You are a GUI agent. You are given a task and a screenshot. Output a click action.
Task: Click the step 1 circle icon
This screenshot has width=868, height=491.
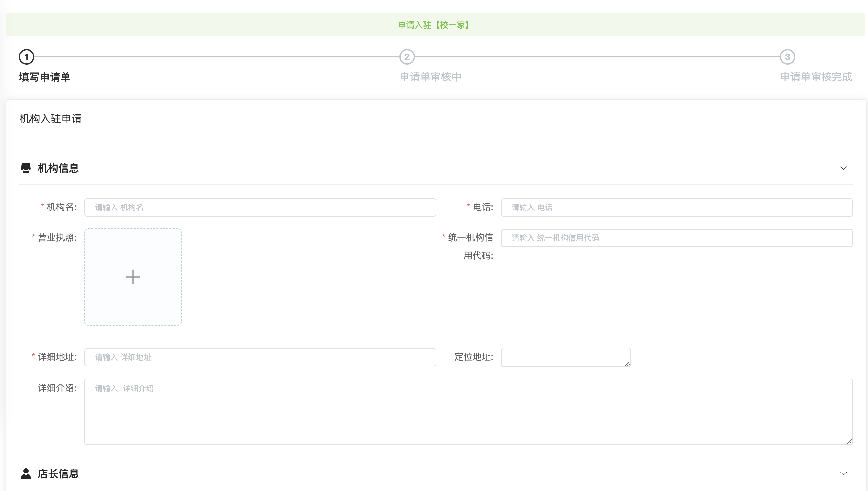[x=27, y=57]
